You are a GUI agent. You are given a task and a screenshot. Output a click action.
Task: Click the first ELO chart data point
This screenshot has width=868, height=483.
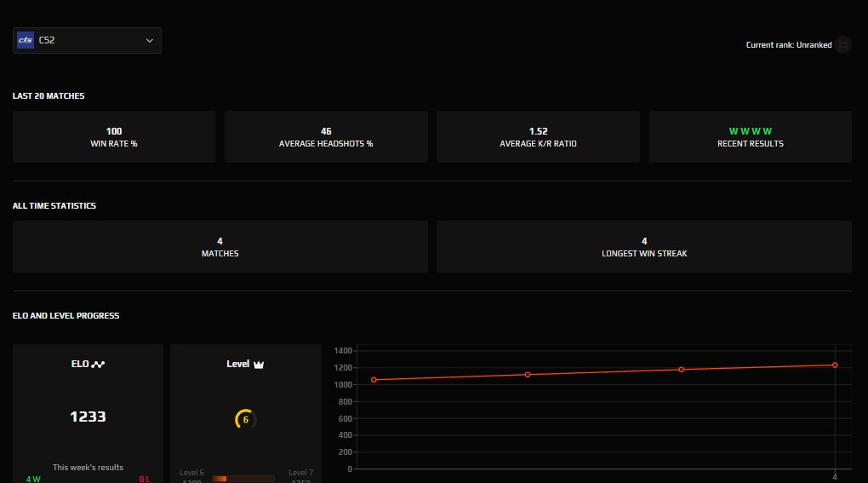coord(374,380)
